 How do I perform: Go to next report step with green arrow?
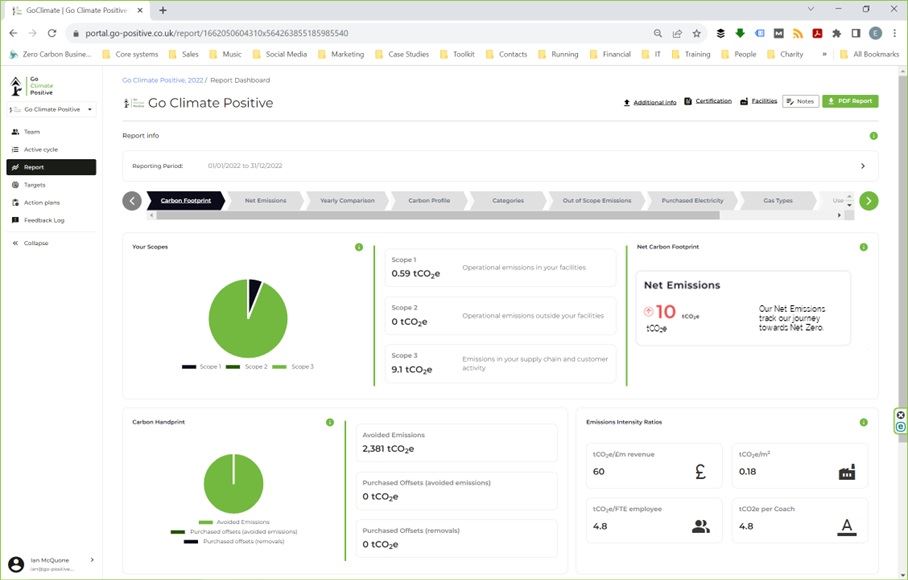[869, 201]
